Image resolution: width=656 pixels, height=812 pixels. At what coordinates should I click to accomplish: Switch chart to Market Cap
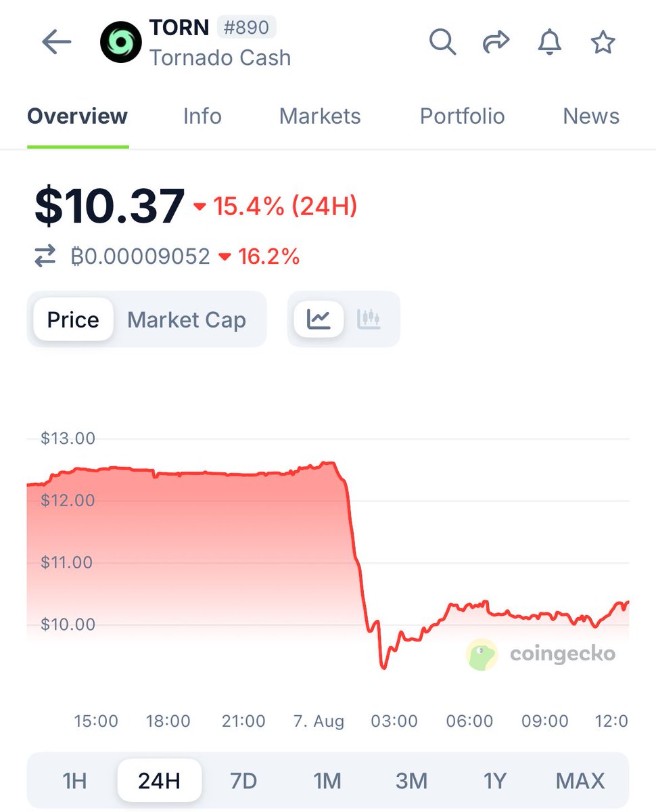pyautogui.click(x=187, y=319)
